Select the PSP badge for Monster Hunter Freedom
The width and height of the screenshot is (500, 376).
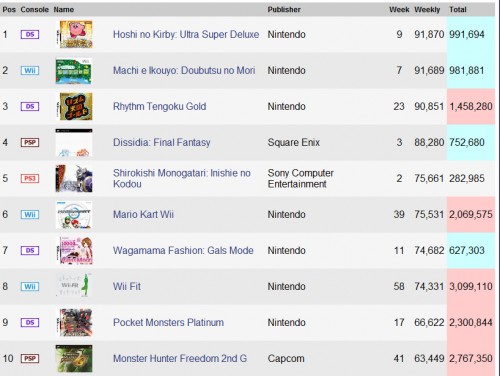coord(30,358)
